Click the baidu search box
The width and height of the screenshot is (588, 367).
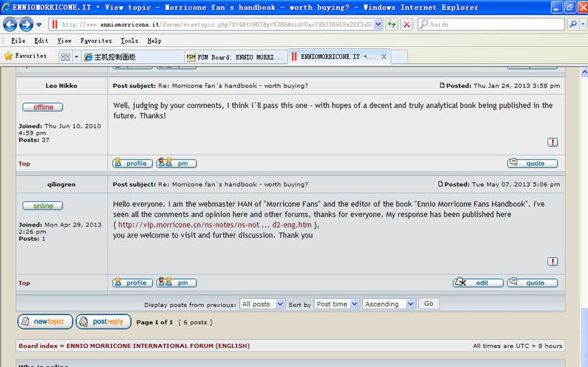491,25
